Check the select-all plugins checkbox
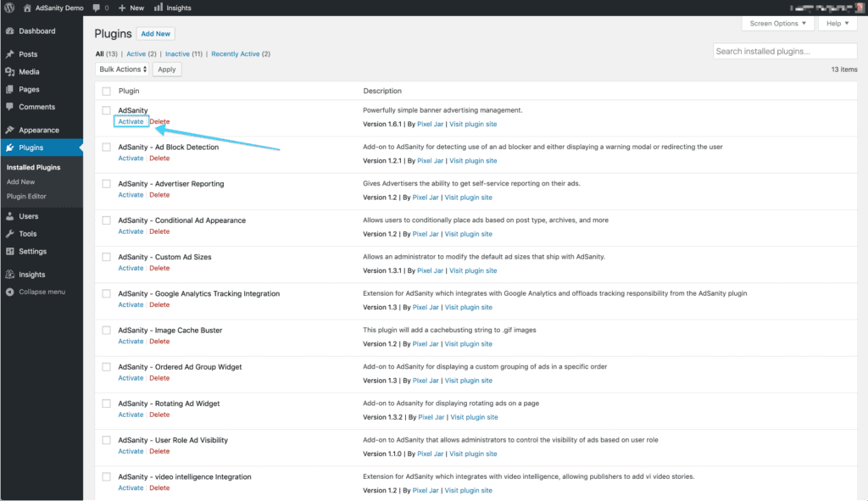Image resolution: width=868 pixels, height=501 pixels. pyautogui.click(x=107, y=91)
